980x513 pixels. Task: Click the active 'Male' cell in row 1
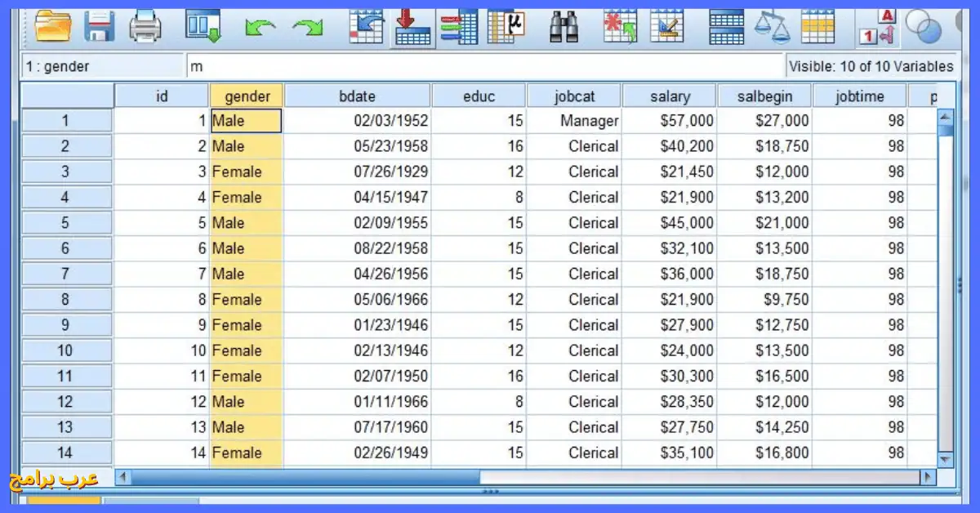tap(247, 121)
